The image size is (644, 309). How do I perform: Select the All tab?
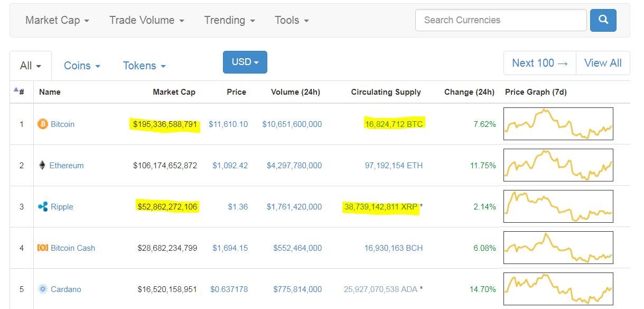[30, 66]
